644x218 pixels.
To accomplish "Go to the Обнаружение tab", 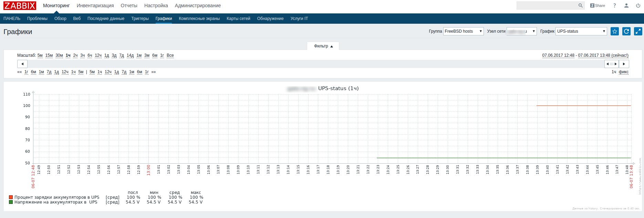I will click(270, 19).
